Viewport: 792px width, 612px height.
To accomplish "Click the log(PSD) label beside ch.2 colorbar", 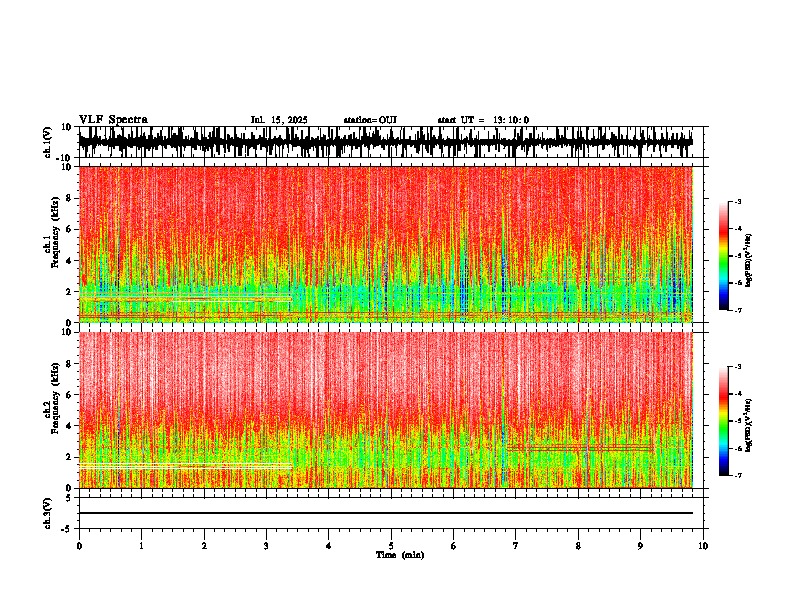I will tap(748, 425).
